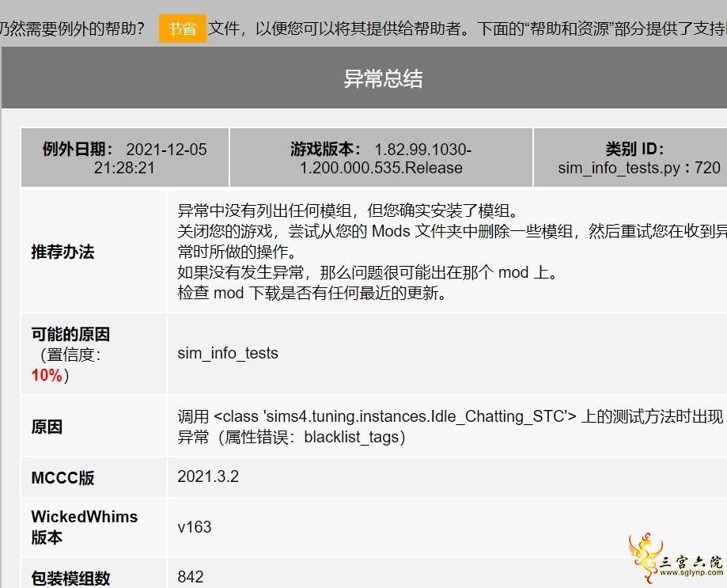Image resolution: width=727 pixels, height=588 pixels.
Task: Click the MCCC版 row label
Action: tap(62, 478)
